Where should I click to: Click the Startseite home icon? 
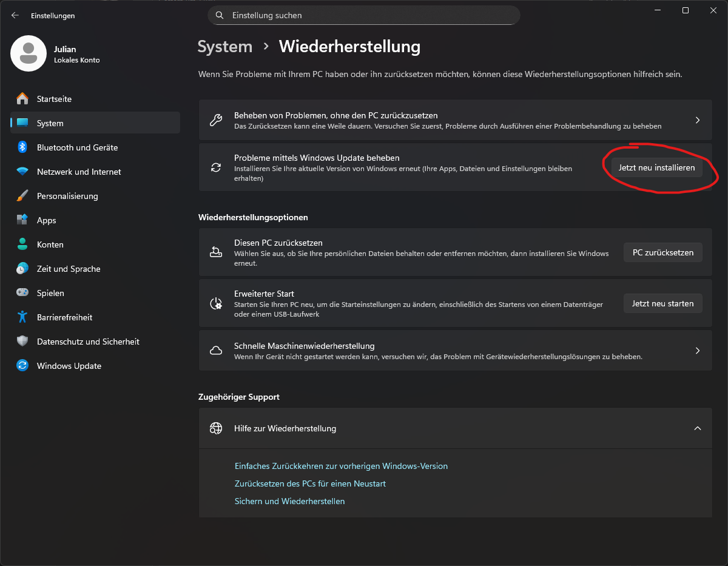(x=22, y=99)
